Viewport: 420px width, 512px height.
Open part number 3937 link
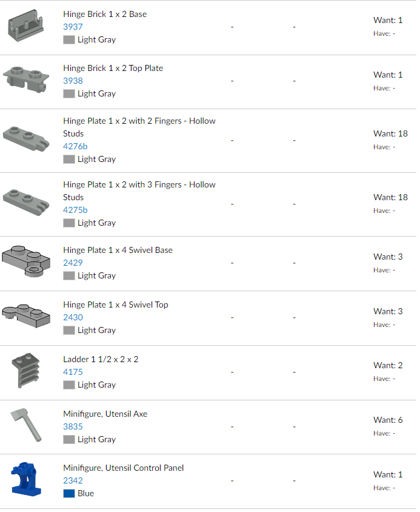(73, 27)
